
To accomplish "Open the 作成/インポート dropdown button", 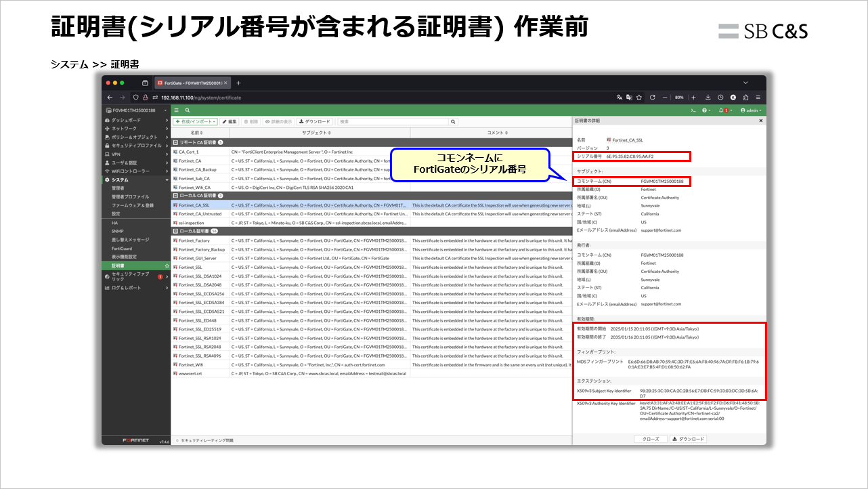I will tap(195, 121).
